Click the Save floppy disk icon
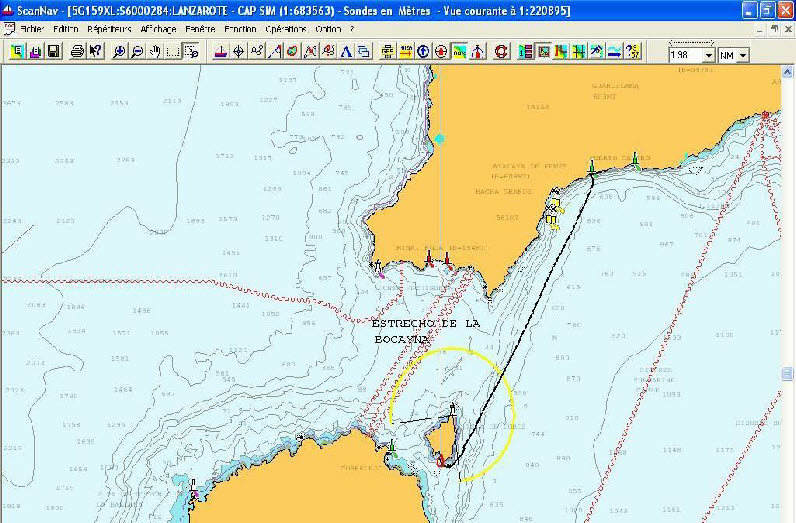 coord(54,51)
